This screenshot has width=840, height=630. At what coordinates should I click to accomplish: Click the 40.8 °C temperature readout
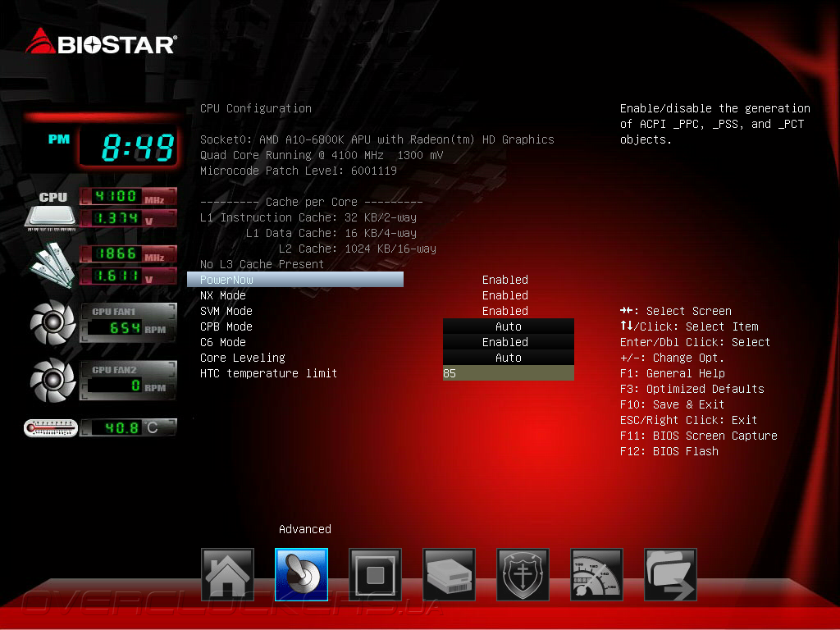[129, 427]
